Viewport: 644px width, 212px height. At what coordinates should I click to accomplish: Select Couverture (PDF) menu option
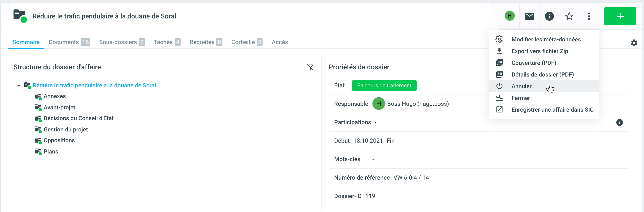click(533, 63)
